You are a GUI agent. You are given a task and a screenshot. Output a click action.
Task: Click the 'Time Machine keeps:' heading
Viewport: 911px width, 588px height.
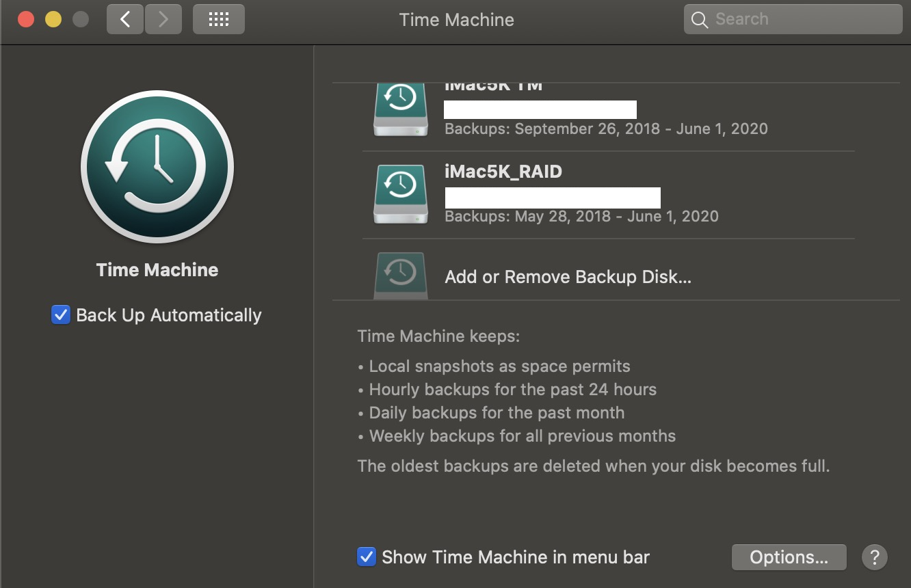438,336
